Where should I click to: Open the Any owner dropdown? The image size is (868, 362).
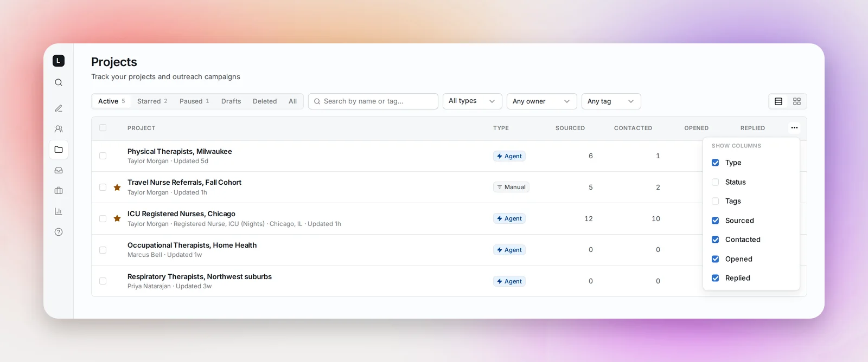(x=542, y=101)
